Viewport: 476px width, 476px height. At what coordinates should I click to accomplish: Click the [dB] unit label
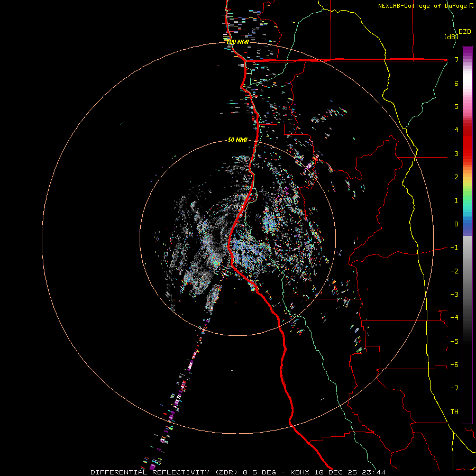pyautogui.click(x=451, y=36)
